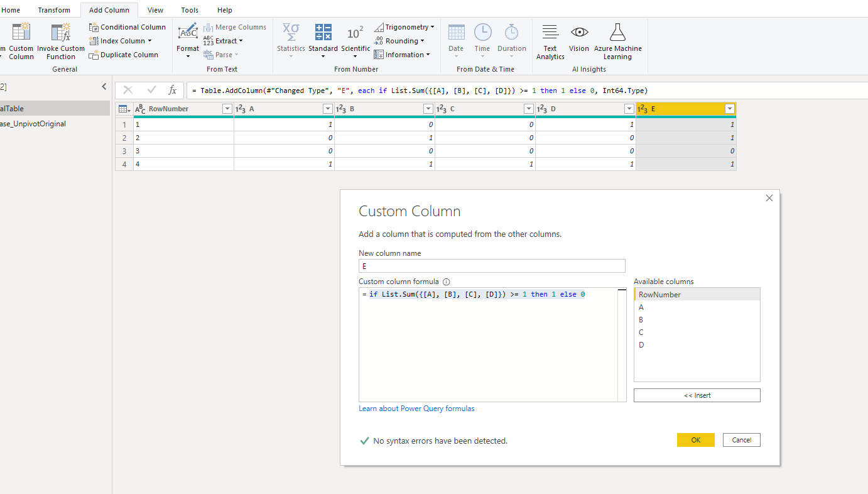This screenshot has width=868, height=494.
Task: Switch to the Tools tab
Action: (x=190, y=10)
